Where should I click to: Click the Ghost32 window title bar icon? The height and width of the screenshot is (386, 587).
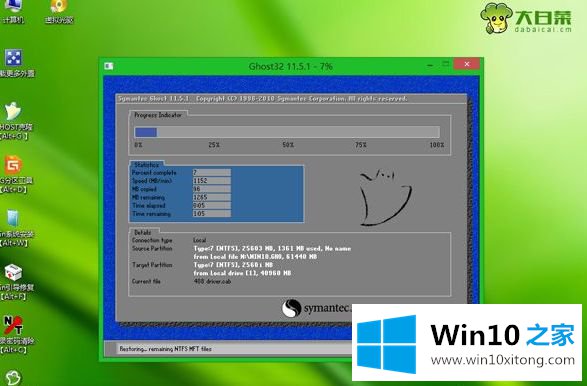point(109,66)
